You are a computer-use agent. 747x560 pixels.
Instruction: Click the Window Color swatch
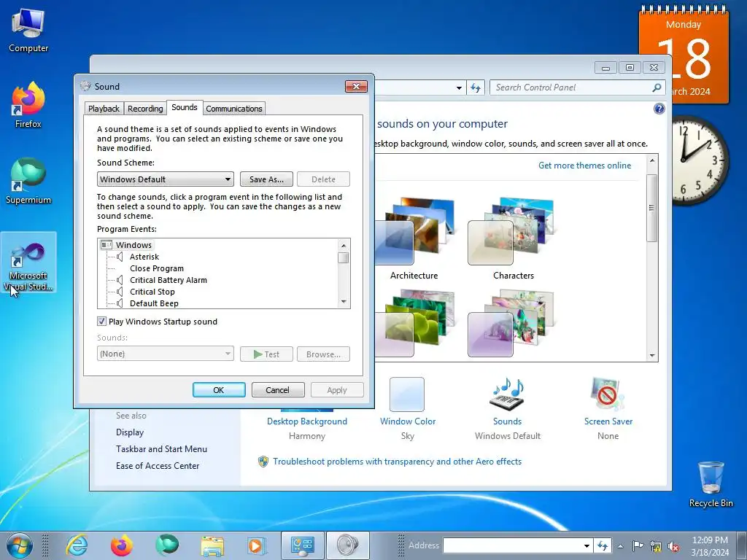click(x=407, y=394)
